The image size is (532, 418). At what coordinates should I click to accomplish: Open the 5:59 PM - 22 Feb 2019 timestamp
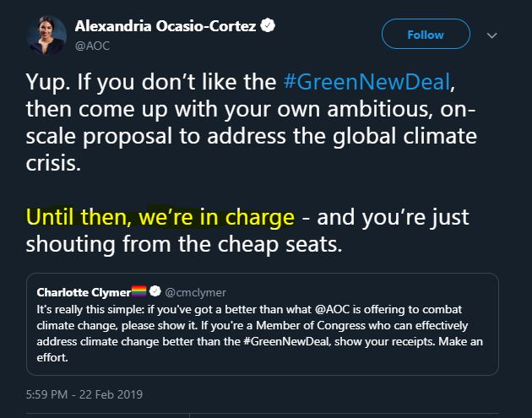(x=83, y=394)
